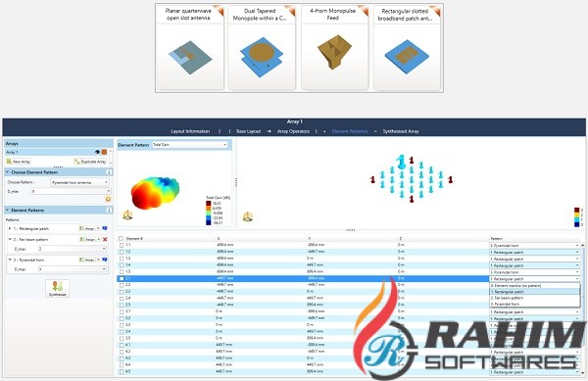Click the Synthesize button
Viewport: 588px width, 381px height.
58,289
